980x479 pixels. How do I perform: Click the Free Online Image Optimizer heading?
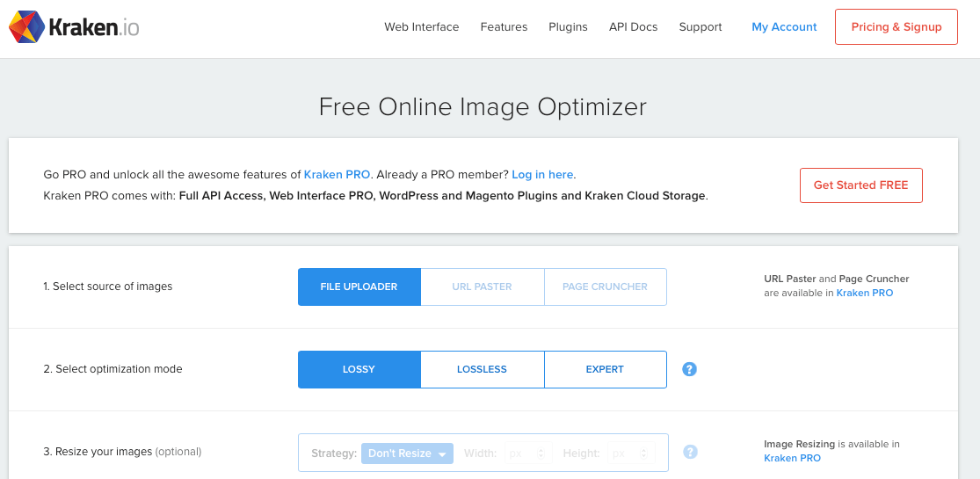483,107
